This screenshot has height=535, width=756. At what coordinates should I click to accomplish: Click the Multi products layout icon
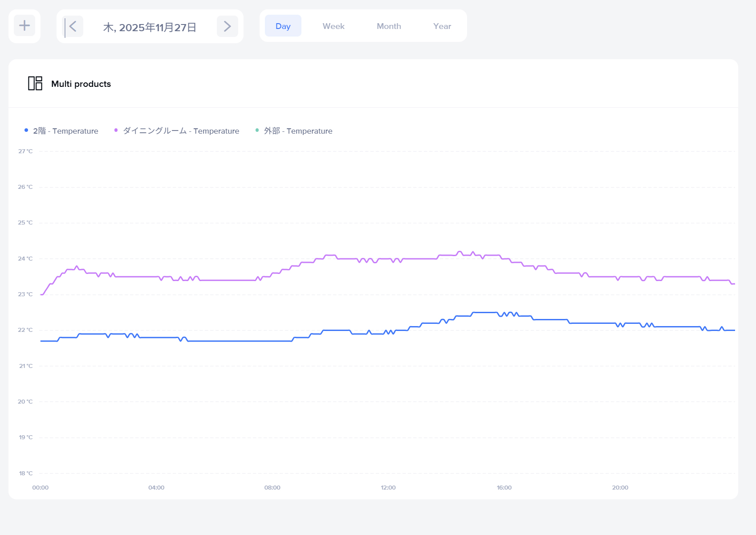[x=35, y=83]
